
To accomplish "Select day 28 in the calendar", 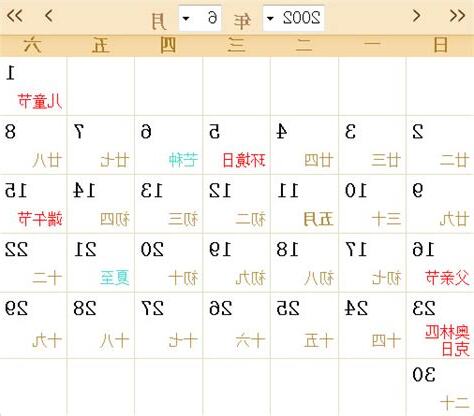I will (101, 326).
